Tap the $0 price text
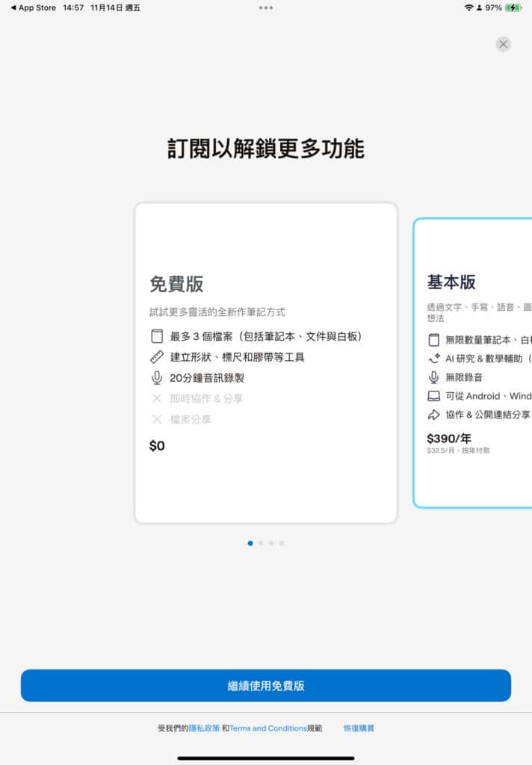This screenshot has height=765, width=532. 157,445
